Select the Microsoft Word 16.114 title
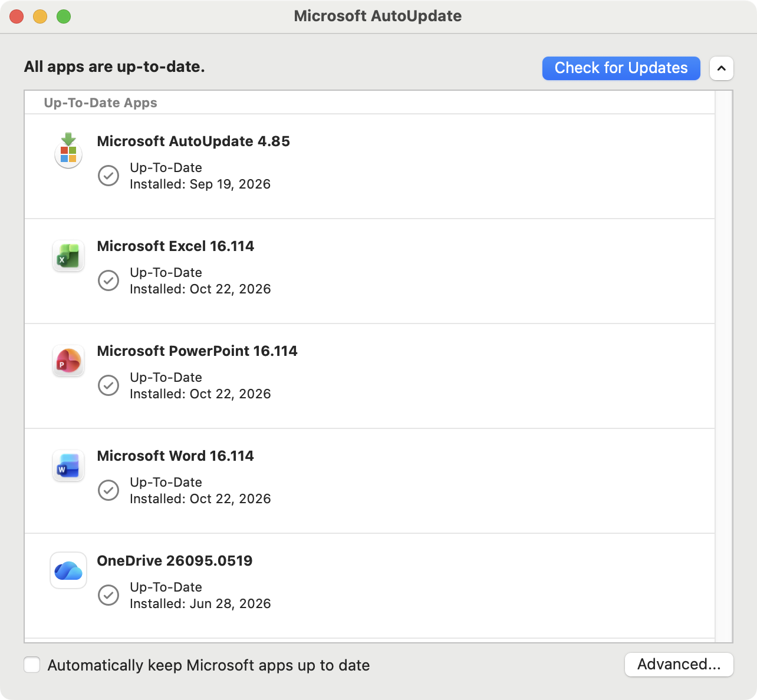 click(x=175, y=456)
